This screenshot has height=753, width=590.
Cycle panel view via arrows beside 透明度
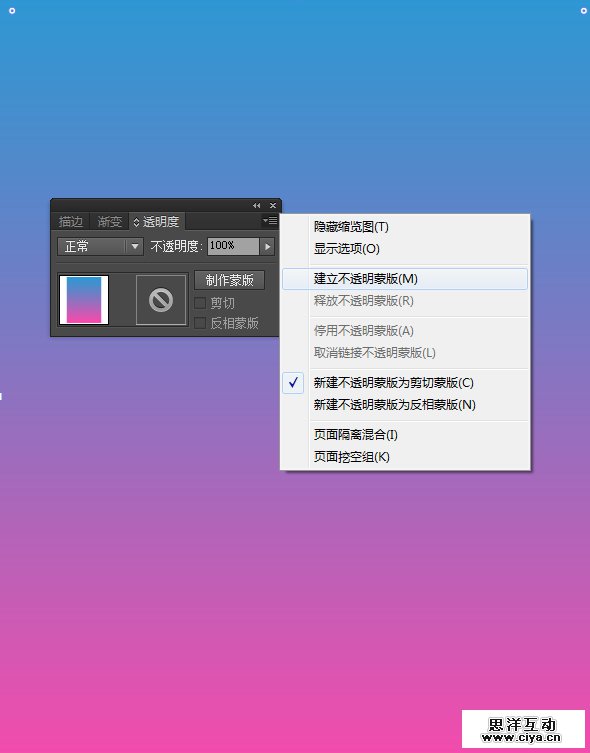(136, 222)
